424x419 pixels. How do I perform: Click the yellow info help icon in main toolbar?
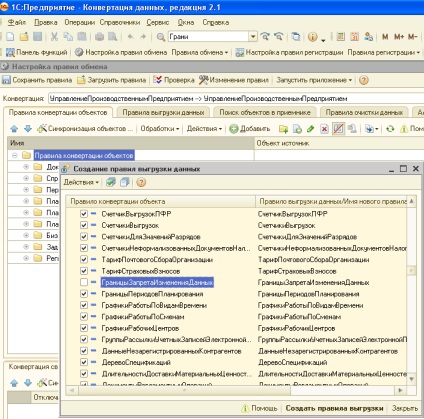(313, 37)
